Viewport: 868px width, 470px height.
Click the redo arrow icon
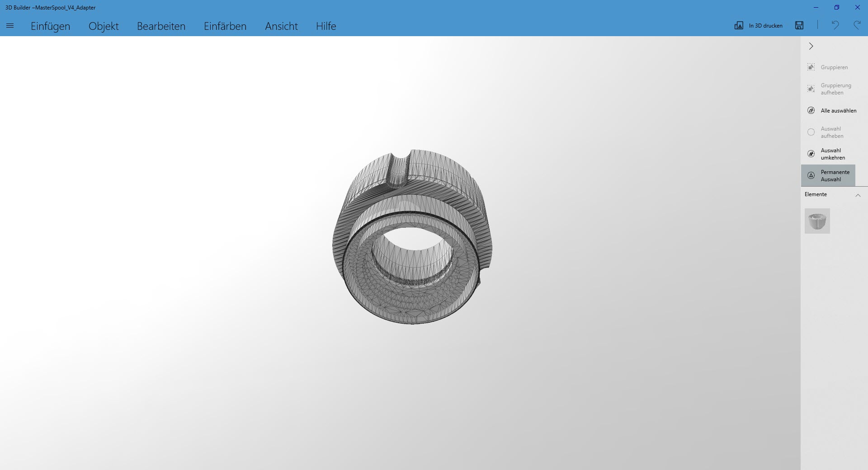click(x=857, y=25)
